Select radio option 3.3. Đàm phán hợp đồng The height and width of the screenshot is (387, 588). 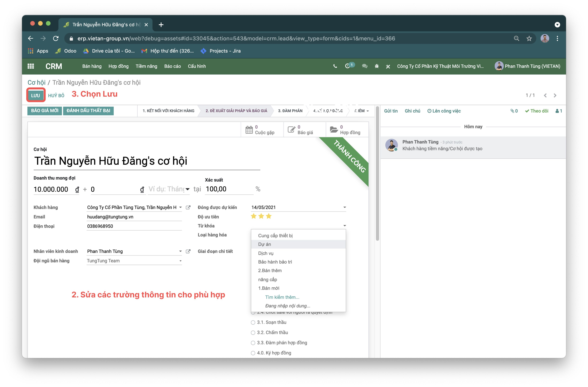pos(253,343)
